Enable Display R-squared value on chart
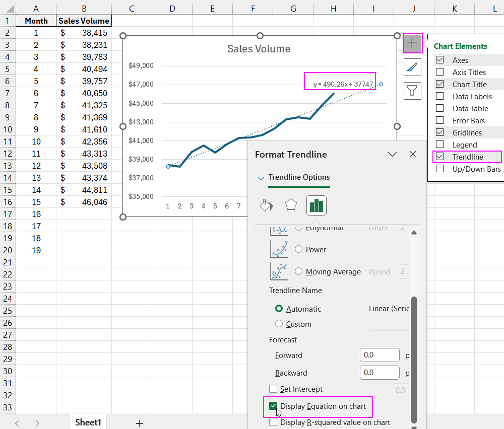This screenshot has height=429, width=504. point(273,422)
